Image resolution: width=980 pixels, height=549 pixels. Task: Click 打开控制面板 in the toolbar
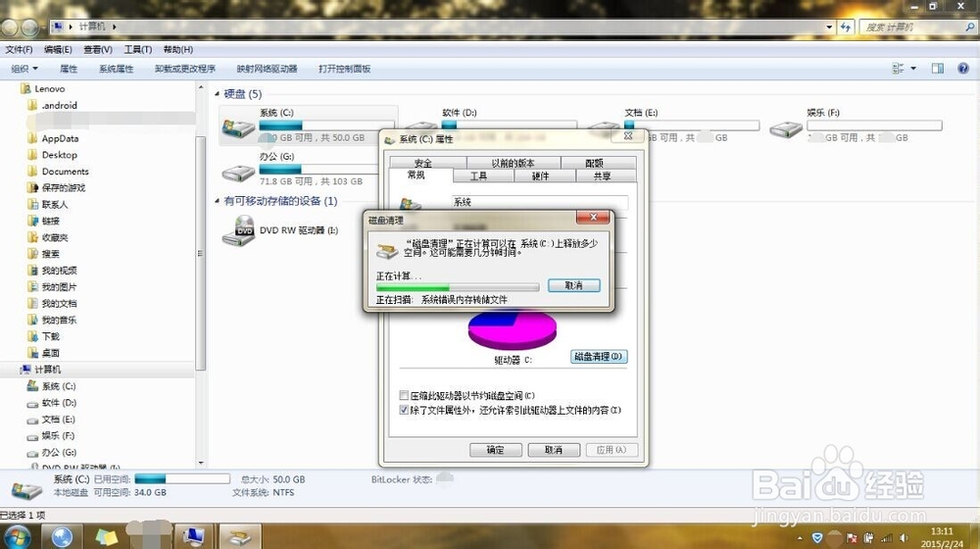click(x=344, y=69)
